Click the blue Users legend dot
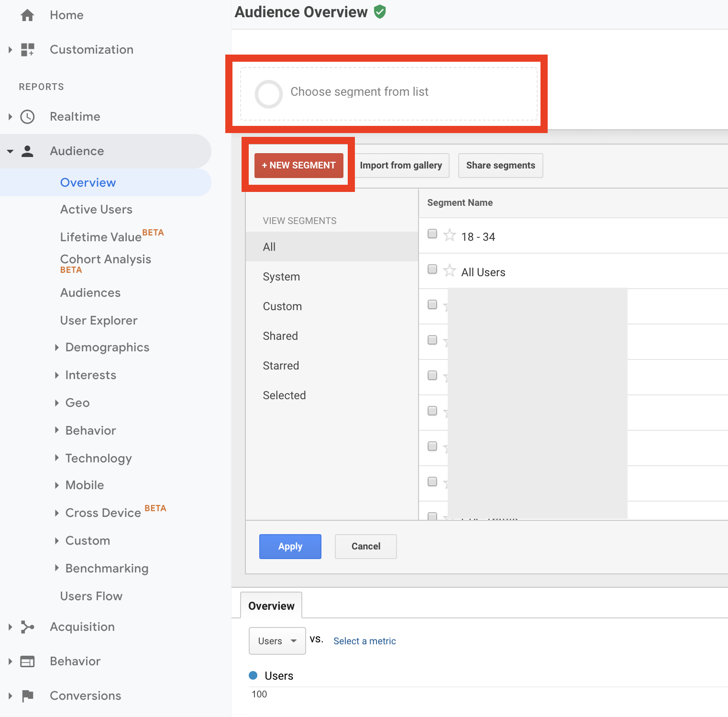Screen dimensions: 728x717 tap(254, 675)
